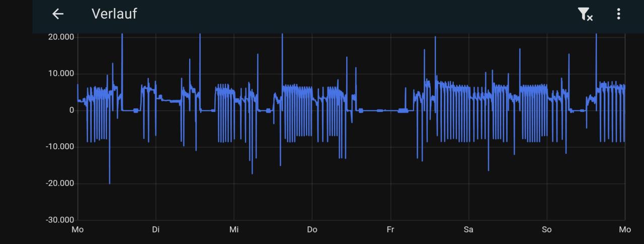The width and height of the screenshot is (644, 244).
Task: Tap the back arrow next to Verlauf
Action: pyautogui.click(x=58, y=14)
